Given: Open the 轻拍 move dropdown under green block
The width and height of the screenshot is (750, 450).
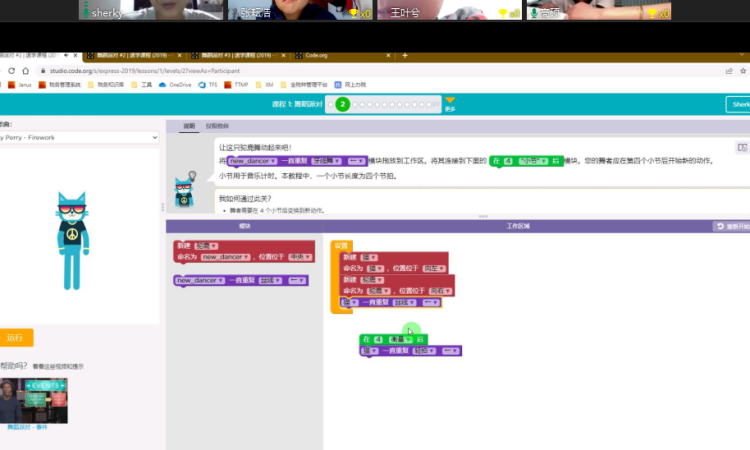Looking at the screenshot, I should [424, 351].
